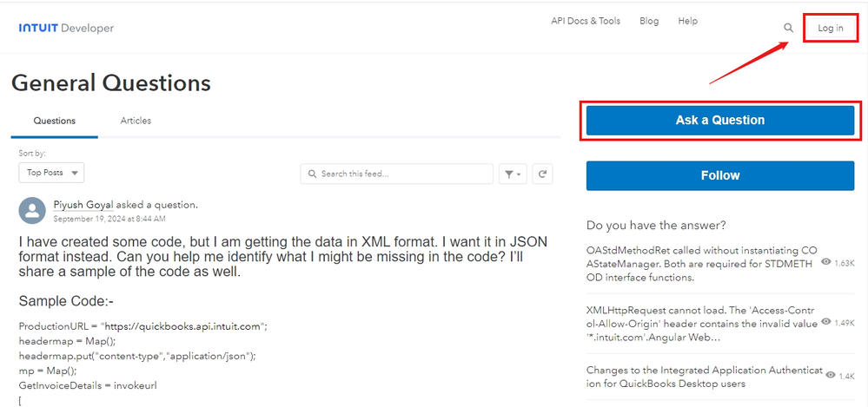Image resolution: width=868 pixels, height=407 pixels.
Task: Click in the Search this feed field
Action: click(397, 174)
